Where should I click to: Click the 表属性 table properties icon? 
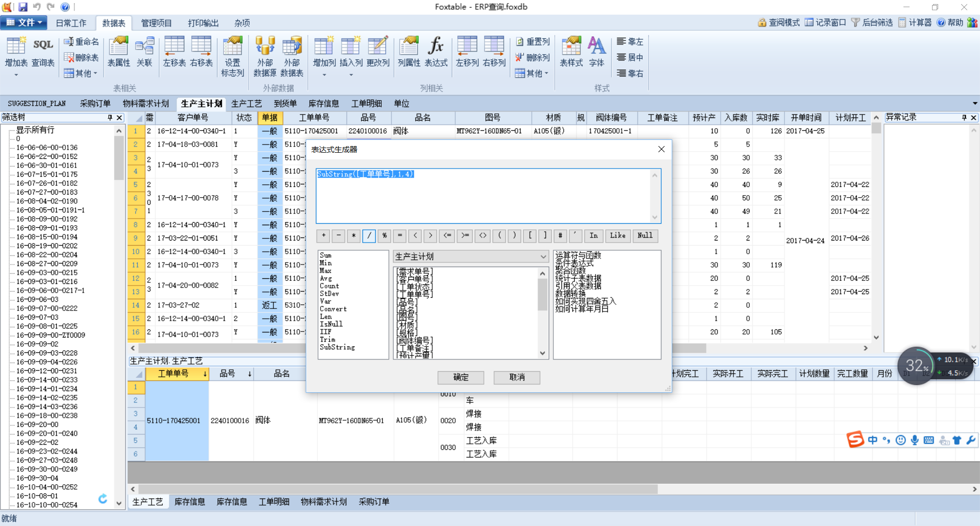click(118, 52)
